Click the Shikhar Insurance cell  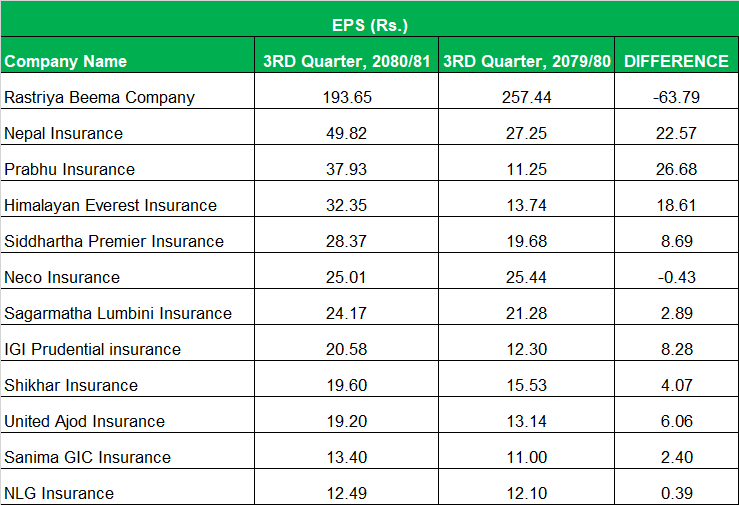coord(71,385)
